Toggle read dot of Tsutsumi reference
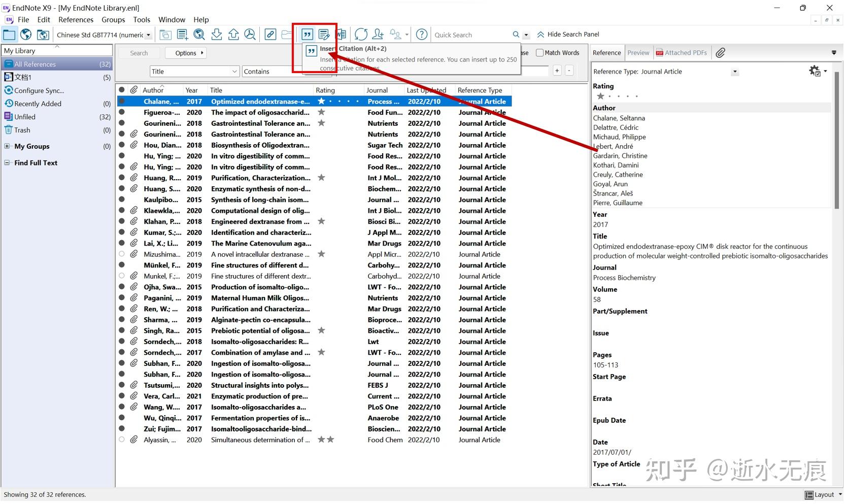848x504 pixels. (122, 385)
